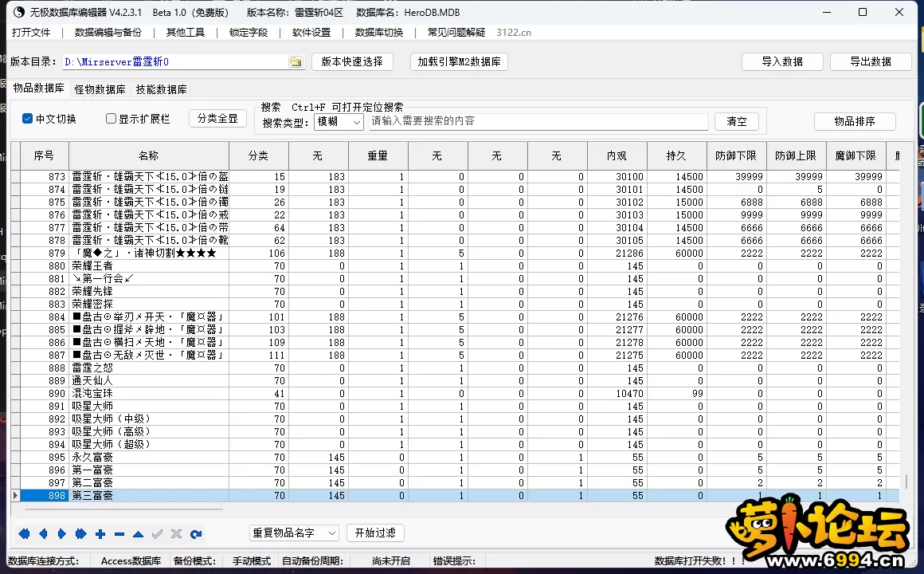Open the 打开文件 menu
The image size is (924, 574).
(x=30, y=33)
